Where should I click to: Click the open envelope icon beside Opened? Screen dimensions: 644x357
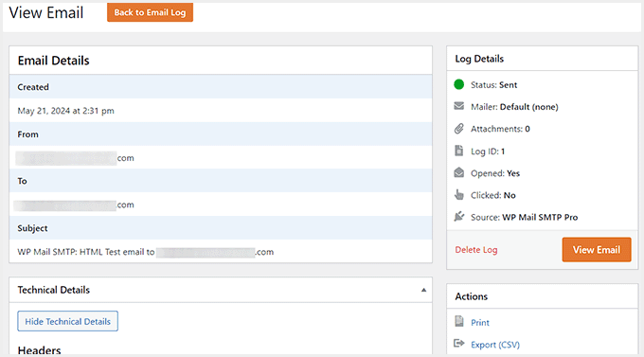pos(458,172)
